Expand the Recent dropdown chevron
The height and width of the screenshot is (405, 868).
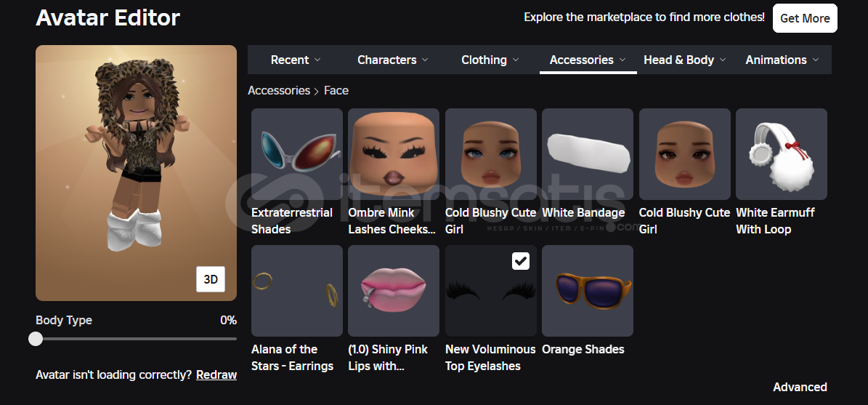pyautogui.click(x=317, y=60)
